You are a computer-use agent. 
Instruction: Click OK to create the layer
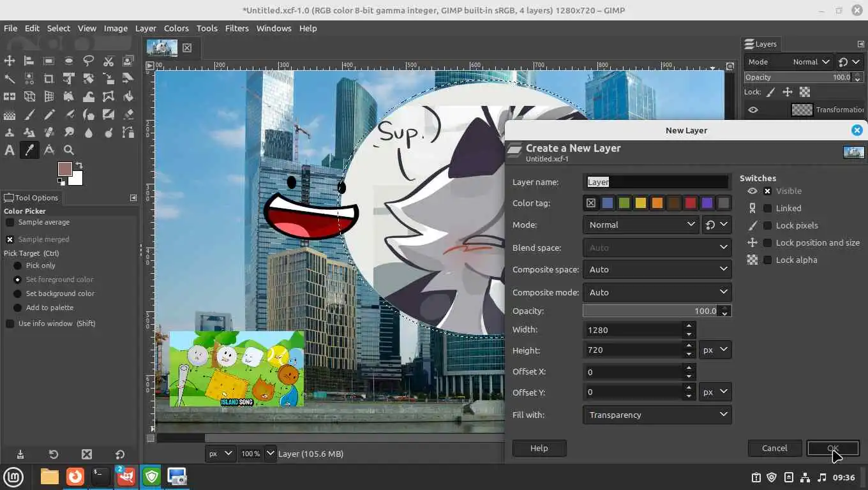coord(833,448)
